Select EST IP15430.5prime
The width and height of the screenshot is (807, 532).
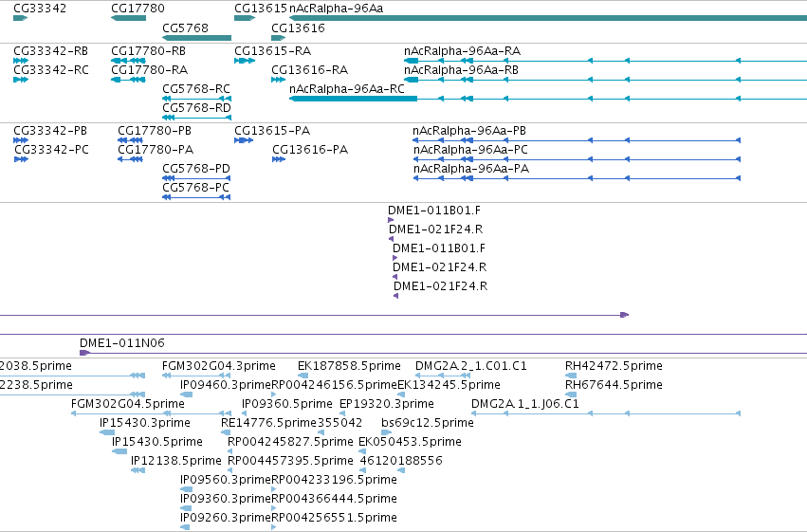point(119,451)
